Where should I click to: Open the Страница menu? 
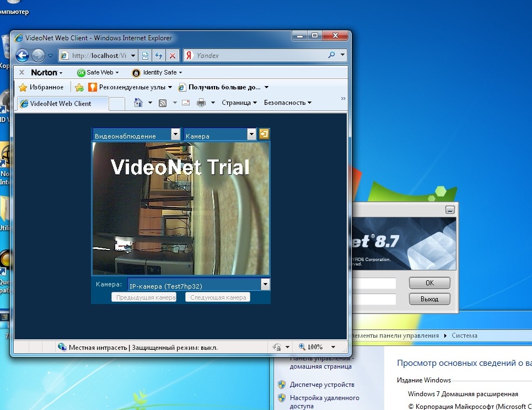click(239, 103)
